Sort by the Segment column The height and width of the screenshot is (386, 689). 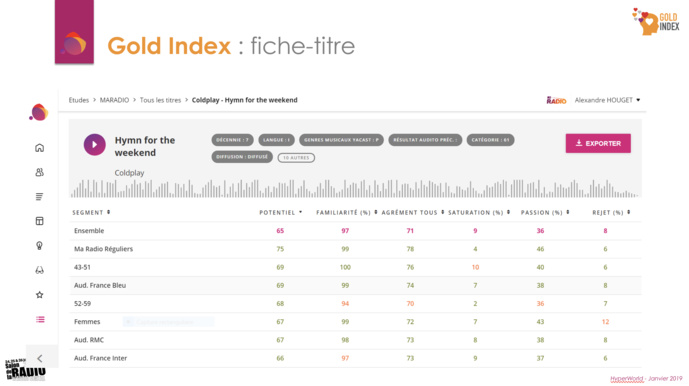pos(91,212)
